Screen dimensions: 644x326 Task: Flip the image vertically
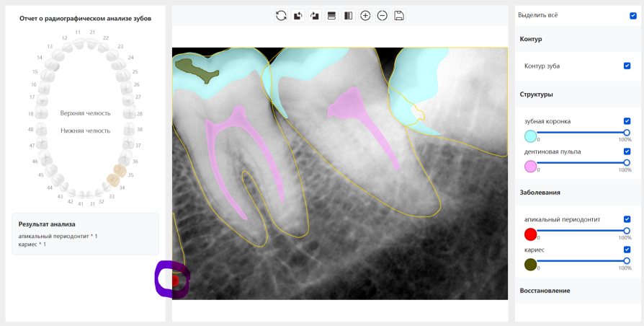(x=331, y=15)
